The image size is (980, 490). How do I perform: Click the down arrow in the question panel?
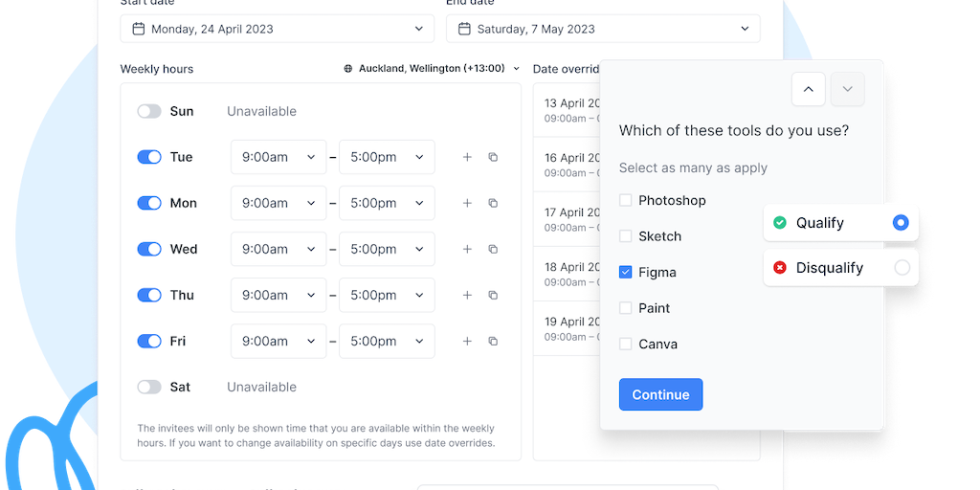pyautogui.click(x=847, y=89)
